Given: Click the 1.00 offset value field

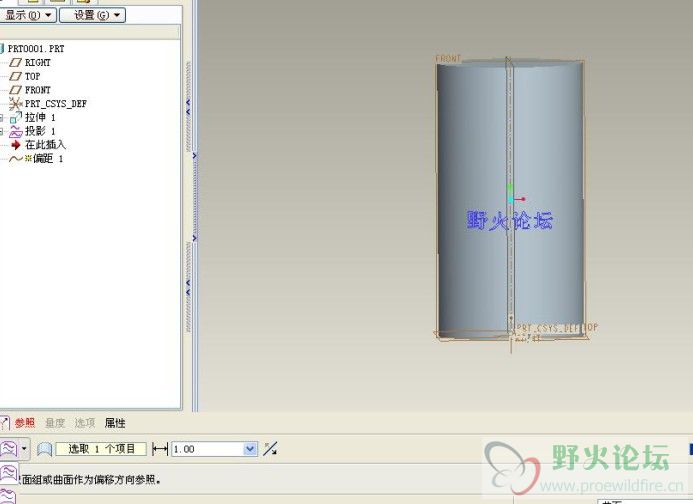Looking at the screenshot, I should pyautogui.click(x=207, y=449).
